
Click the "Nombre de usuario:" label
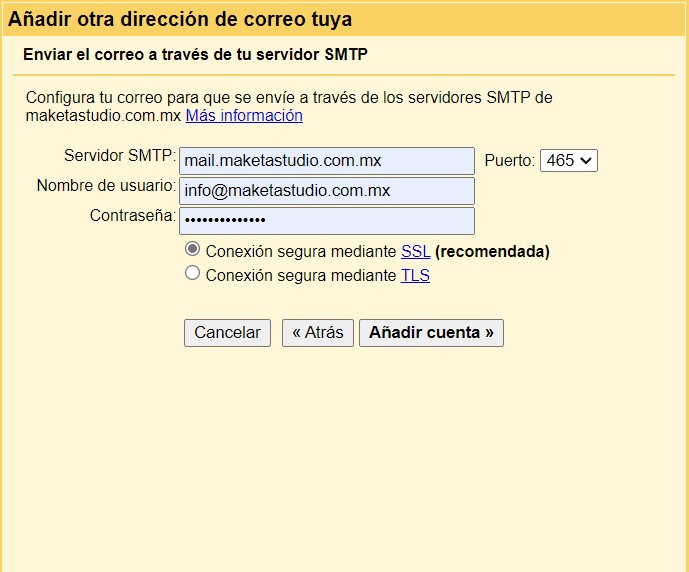tap(106, 186)
